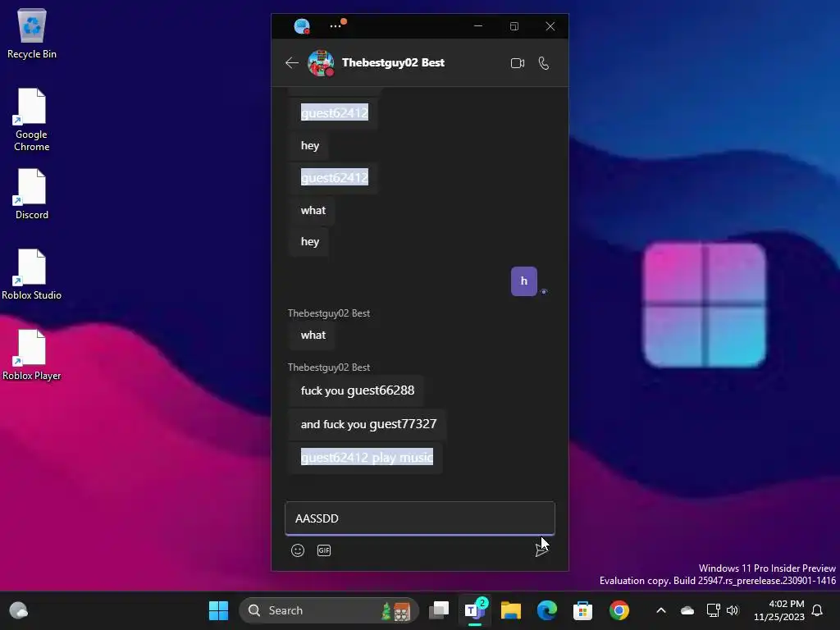The height and width of the screenshot is (630, 840).
Task: Start an audio call using the phone icon
Action: click(x=544, y=63)
